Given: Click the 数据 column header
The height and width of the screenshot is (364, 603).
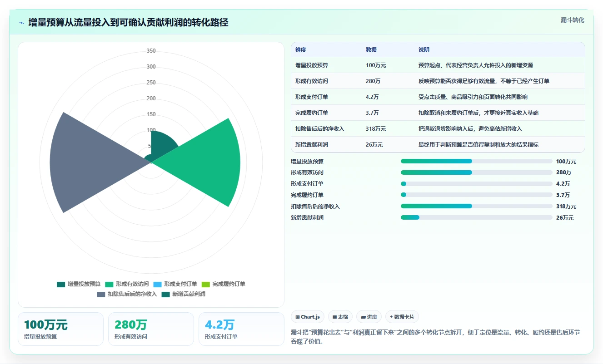Looking at the screenshot, I should point(371,50).
